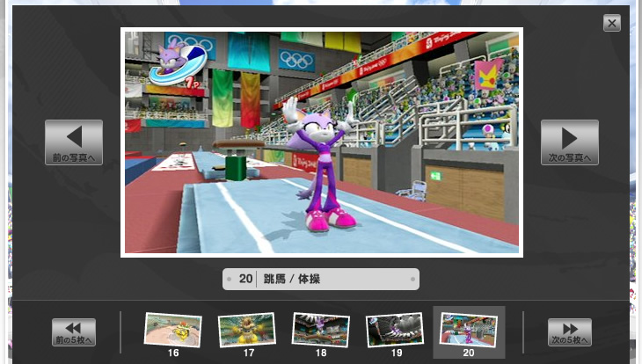The height and width of the screenshot is (364, 642).
Task: Click the number 20 in the caption bar
Action: pos(245,280)
